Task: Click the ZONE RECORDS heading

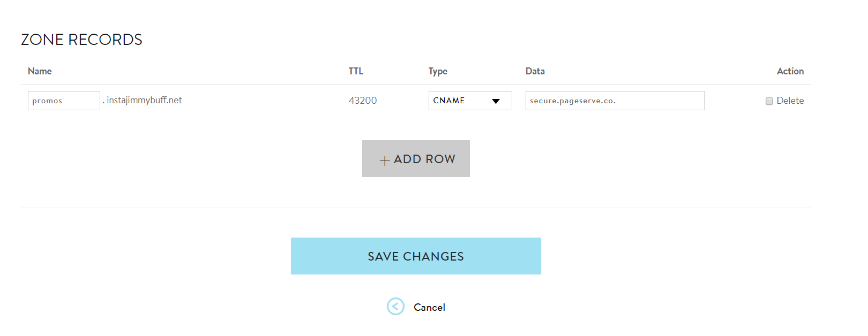Action: (81, 39)
